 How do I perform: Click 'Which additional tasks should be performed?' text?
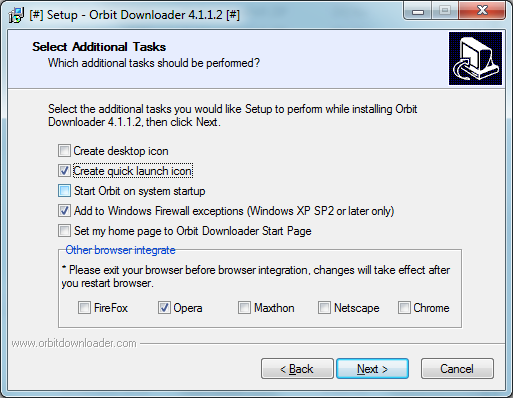[x=154, y=63]
